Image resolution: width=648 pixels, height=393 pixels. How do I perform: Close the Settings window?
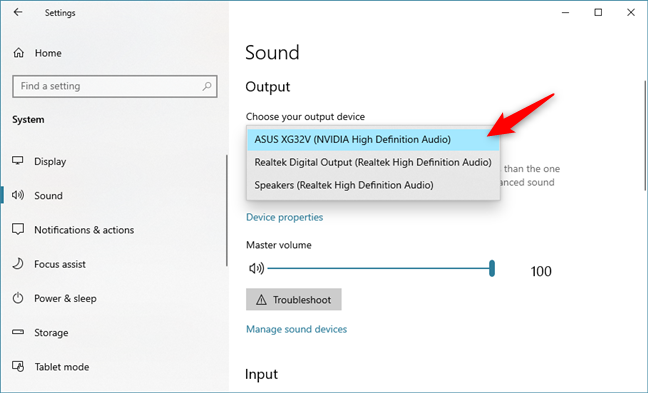[631, 12]
